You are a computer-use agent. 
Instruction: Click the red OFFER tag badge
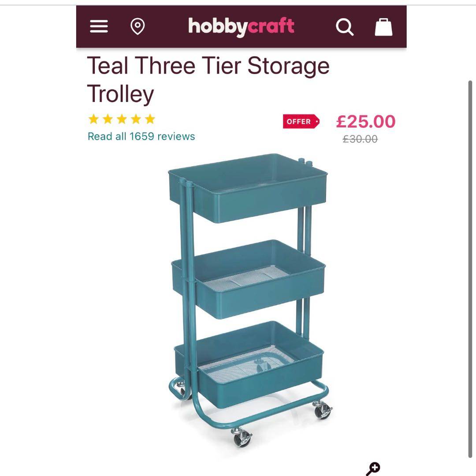301,122
